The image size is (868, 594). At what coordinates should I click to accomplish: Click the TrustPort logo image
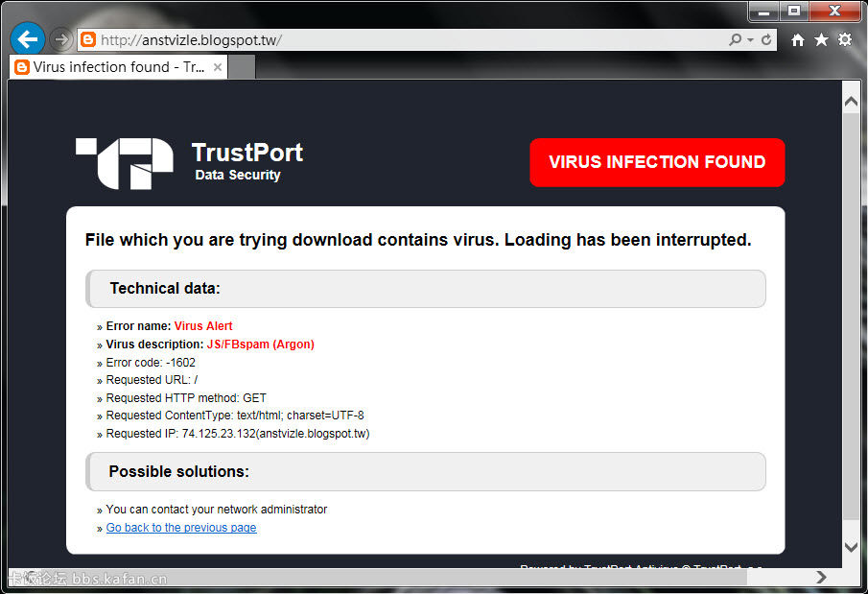(x=125, y=163)
